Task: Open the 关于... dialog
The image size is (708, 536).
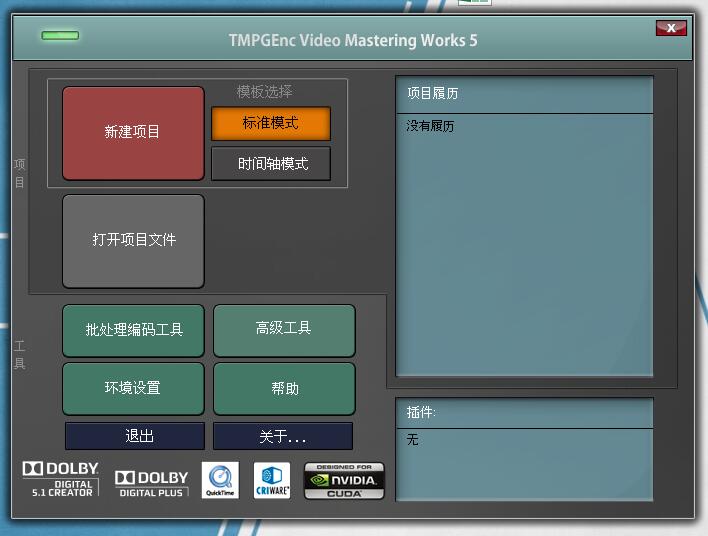Action: click(283, 436)
